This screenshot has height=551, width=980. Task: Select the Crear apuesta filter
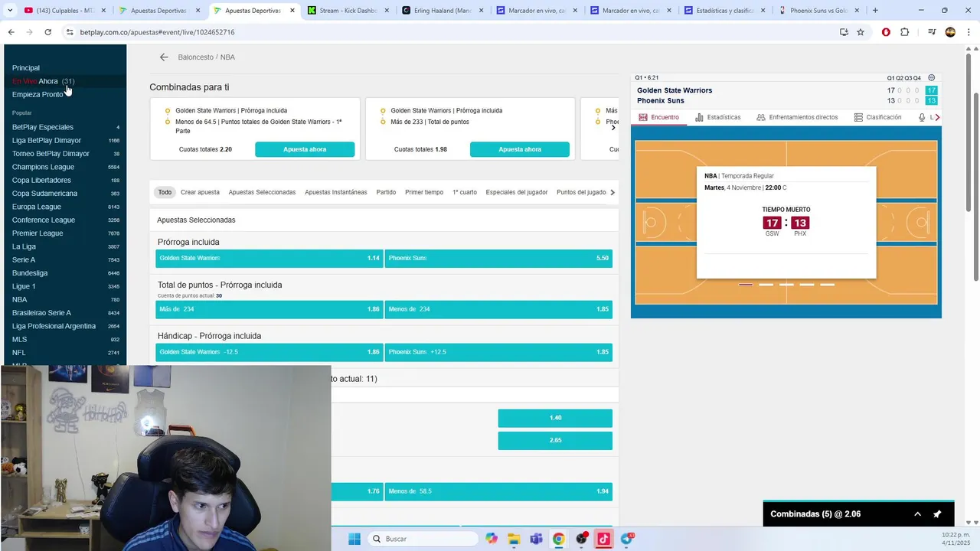[x=200, y=192]
